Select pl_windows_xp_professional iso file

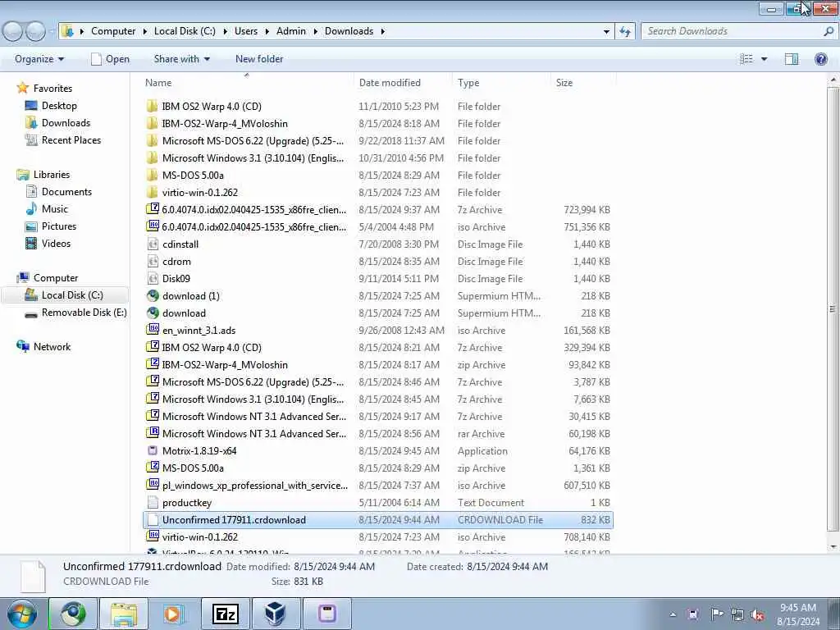pyautogui.click(x=377, y=486)
